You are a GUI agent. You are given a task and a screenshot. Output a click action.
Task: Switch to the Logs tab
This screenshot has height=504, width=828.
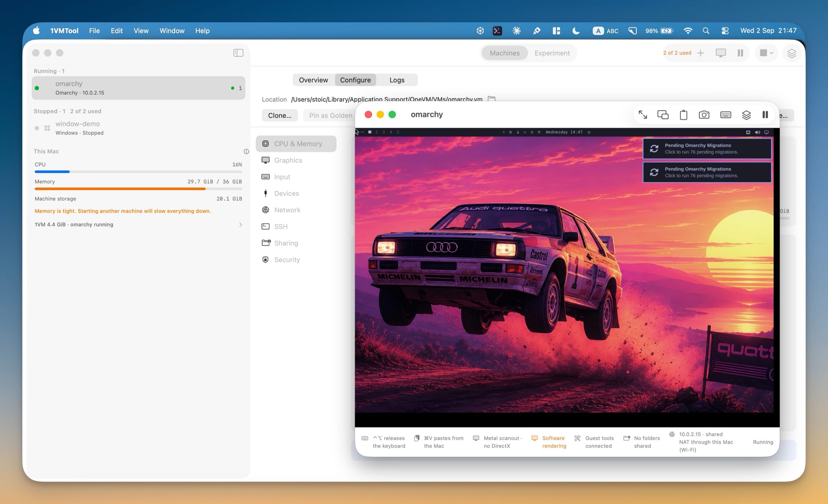[x=397, y=80]
